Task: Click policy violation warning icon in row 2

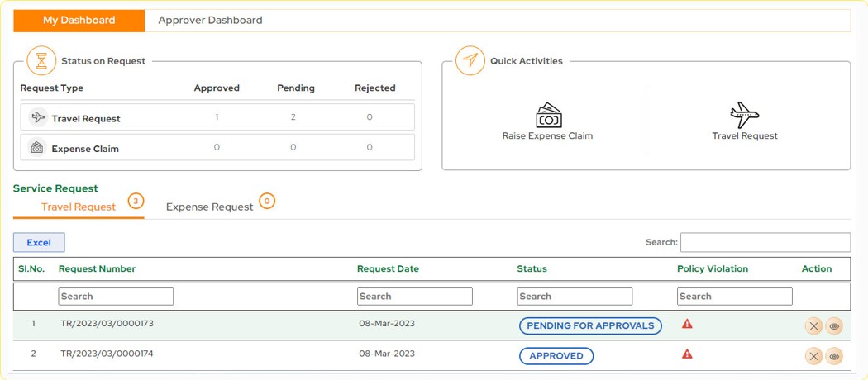Action: [687, 354]
